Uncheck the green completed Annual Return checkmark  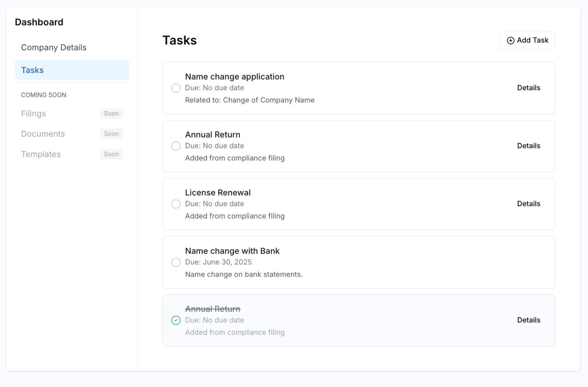176,320
